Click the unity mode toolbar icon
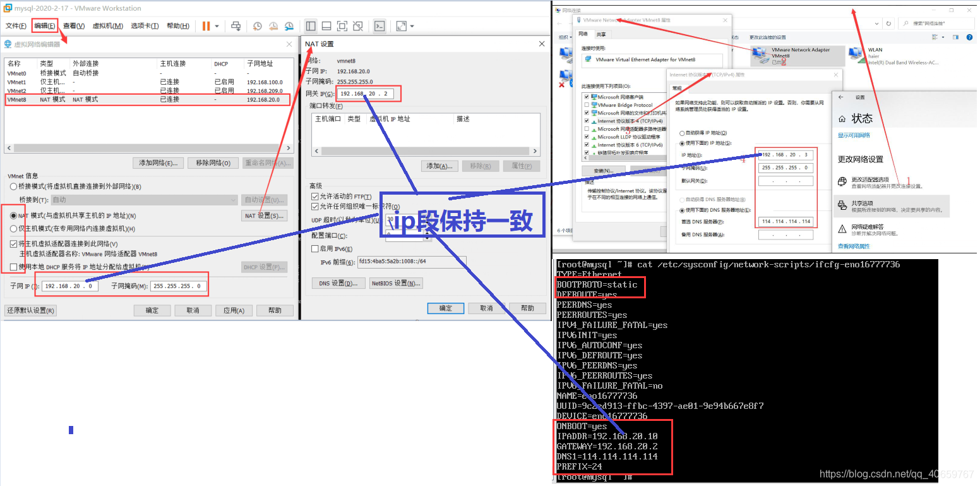 (x=358, y=26)
